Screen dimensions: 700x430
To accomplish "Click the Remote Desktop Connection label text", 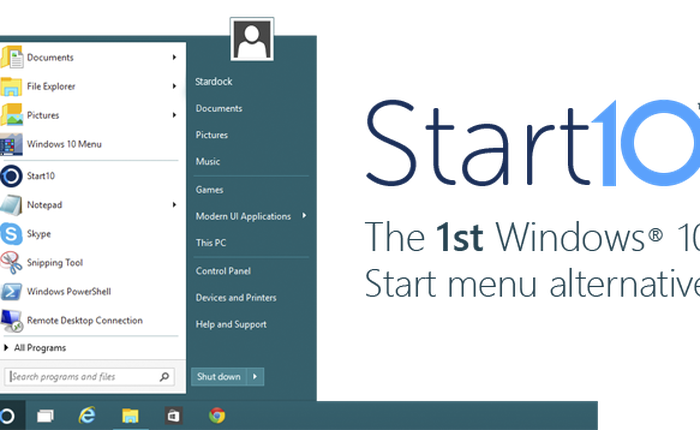I will coord(85,321).
